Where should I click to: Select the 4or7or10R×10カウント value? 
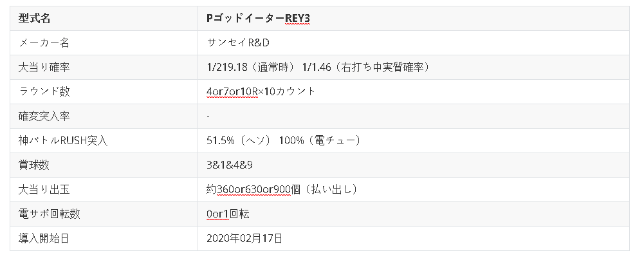[x=261, y=91]
